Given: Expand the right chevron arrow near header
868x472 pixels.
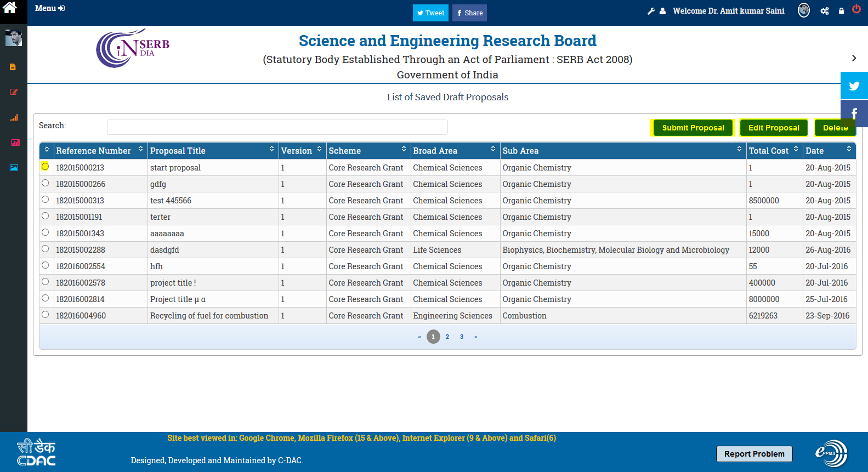Looking at the screenshot, I should [854, 58].
